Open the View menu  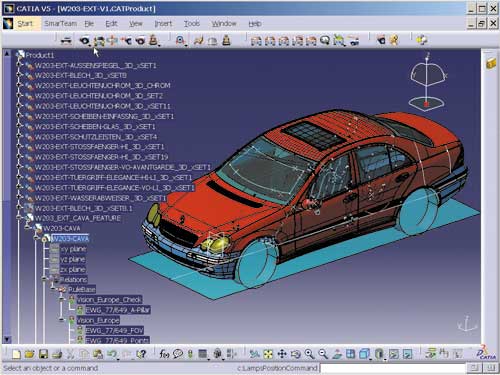coord(136,24)
